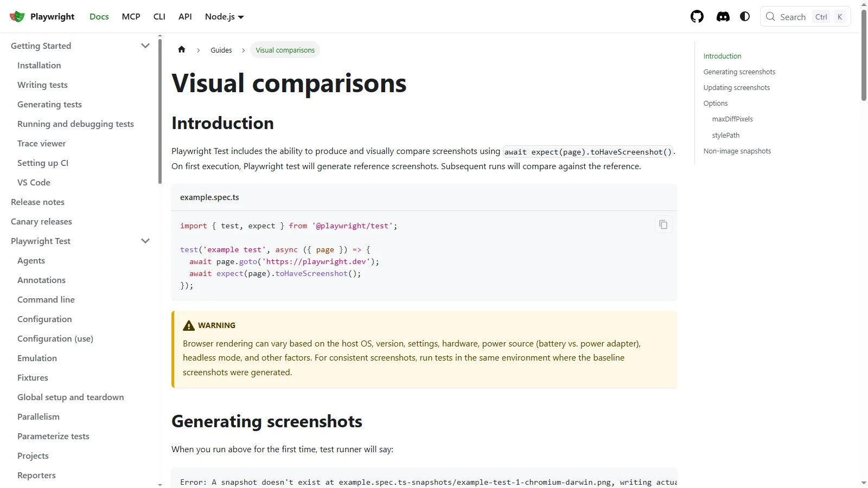
Task: Open the Command line page
Action: click(x=46, y=299)
